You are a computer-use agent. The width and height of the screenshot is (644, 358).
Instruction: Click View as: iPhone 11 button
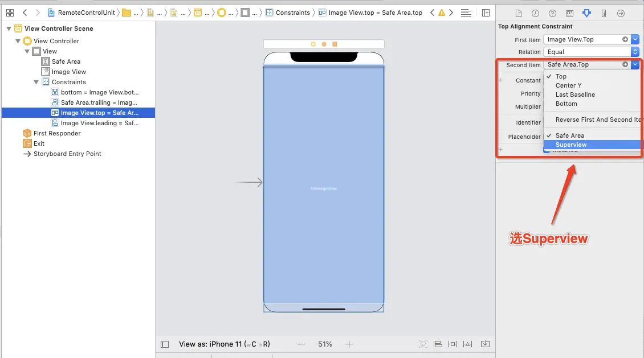point(224,344)
